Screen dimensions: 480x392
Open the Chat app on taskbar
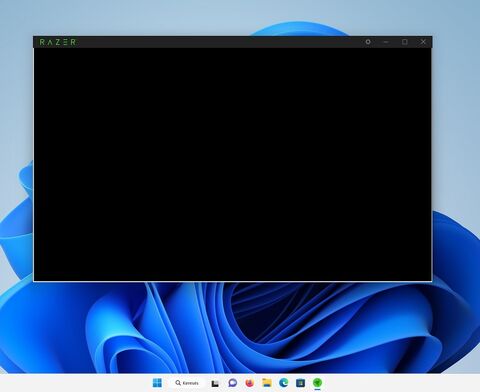click(x=233, y=383)
